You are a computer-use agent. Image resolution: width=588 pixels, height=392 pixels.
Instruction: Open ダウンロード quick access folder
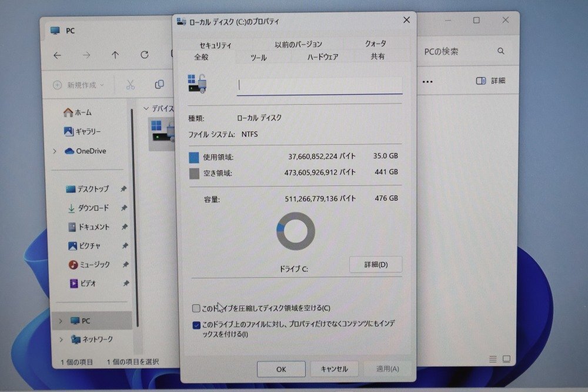[x=88, y=208]
